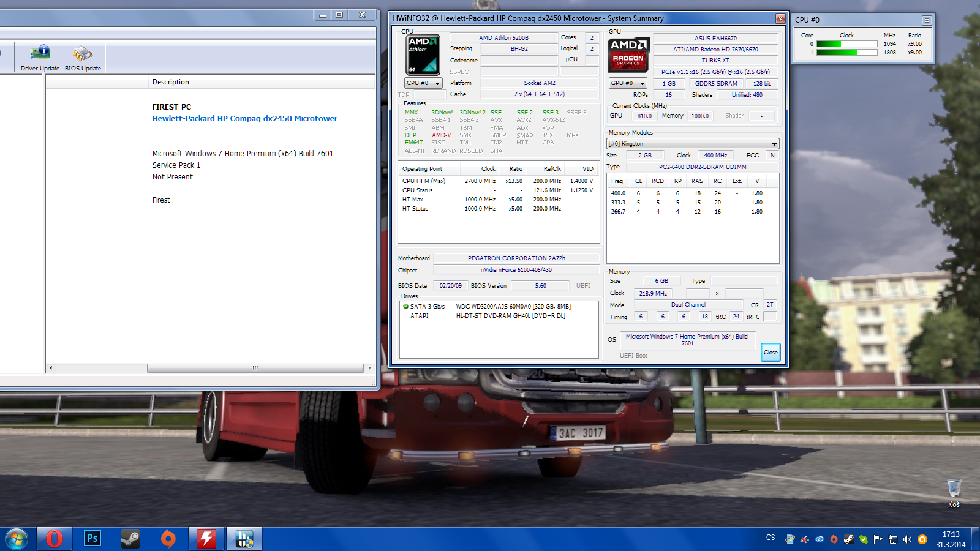Click the Hewlett-Packard HP Compaq dx2450 Microtower link
Image resolution: width=980 pixels, height=551 pixels.
click(x=244, y=119)
